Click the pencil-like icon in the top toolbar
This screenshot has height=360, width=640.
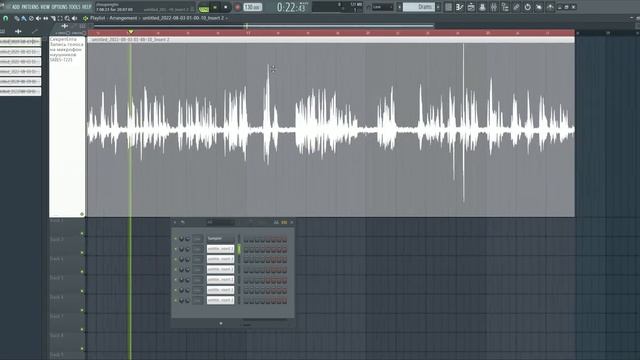coord(516,7)
